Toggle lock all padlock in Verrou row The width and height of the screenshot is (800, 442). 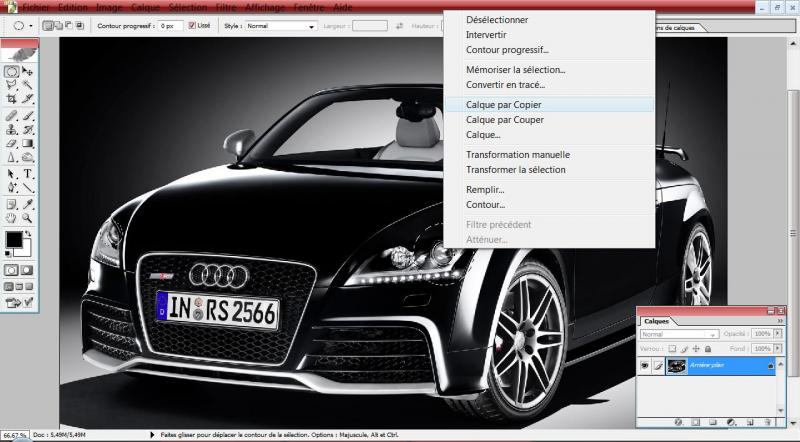pyautogui.click(x=708, y=349)
